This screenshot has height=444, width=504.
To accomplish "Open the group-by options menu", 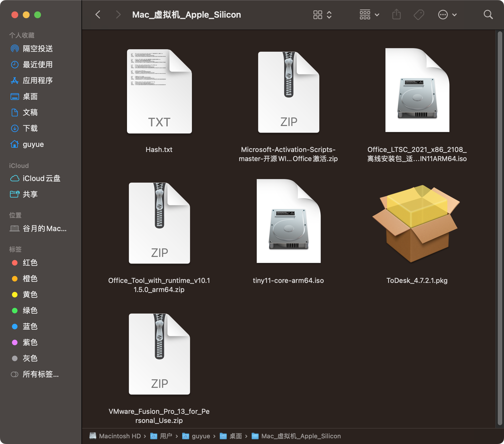I will (x=369, y=15).
